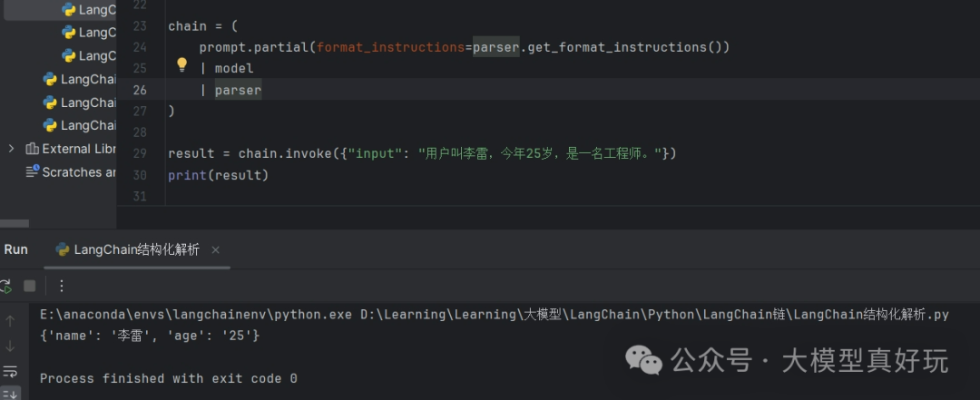Click line number 29 in the gutter

pyautogui.click(x=140, y=154)
